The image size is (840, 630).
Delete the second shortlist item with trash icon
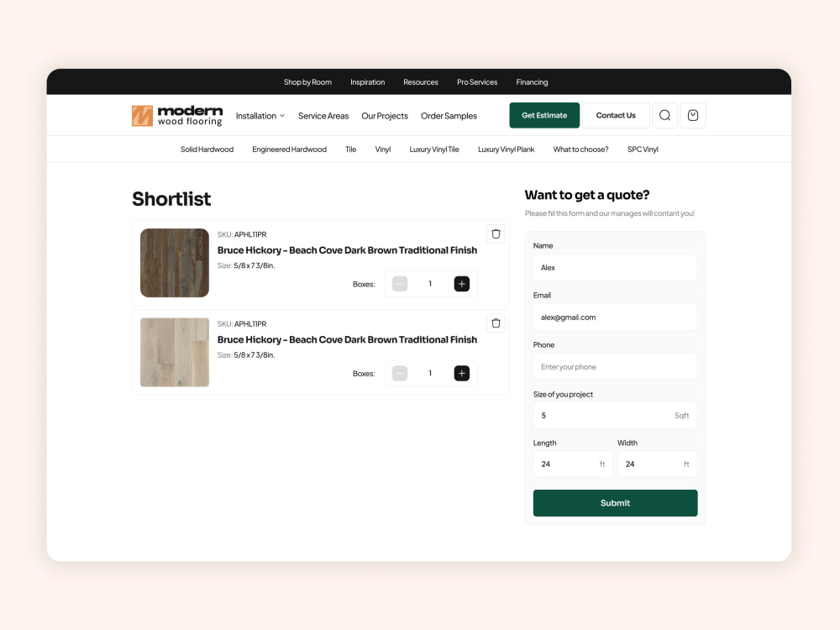pos(496,323)
